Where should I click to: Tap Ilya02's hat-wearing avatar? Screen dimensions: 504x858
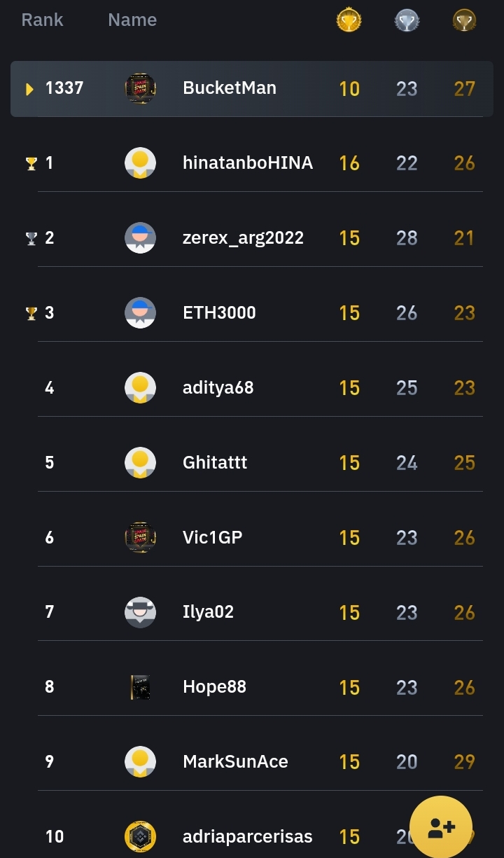[x=140, y=612]
